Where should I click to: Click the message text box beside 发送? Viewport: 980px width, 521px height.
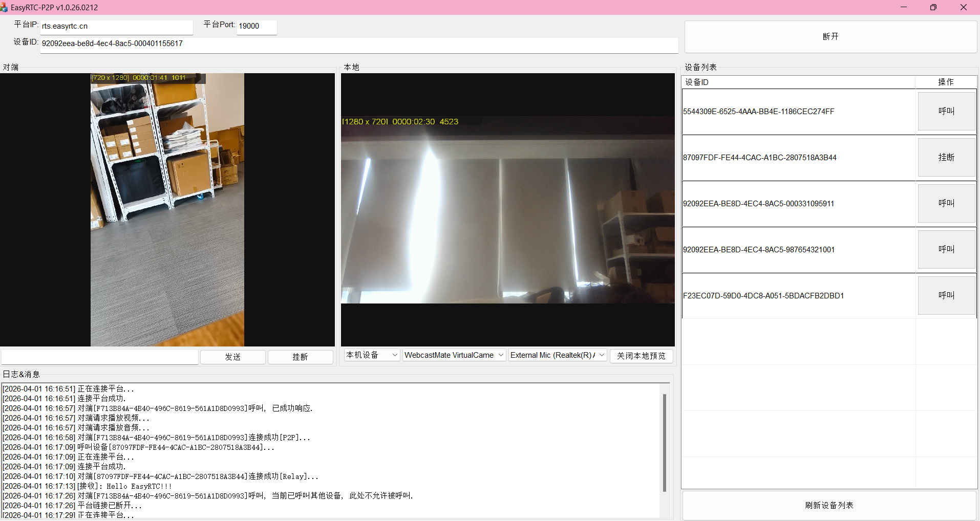click(x=99, y=357)
